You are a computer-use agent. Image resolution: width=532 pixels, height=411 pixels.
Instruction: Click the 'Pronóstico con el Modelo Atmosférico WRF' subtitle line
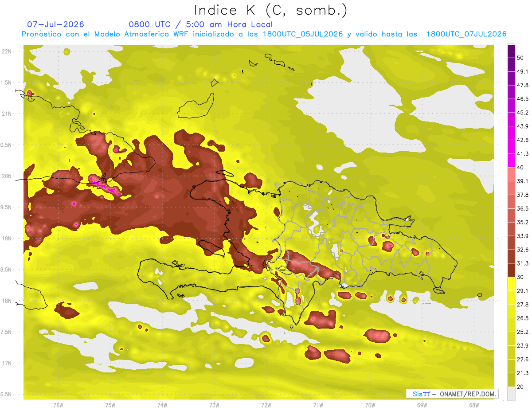pyautogui.click(x=264, y=34)
